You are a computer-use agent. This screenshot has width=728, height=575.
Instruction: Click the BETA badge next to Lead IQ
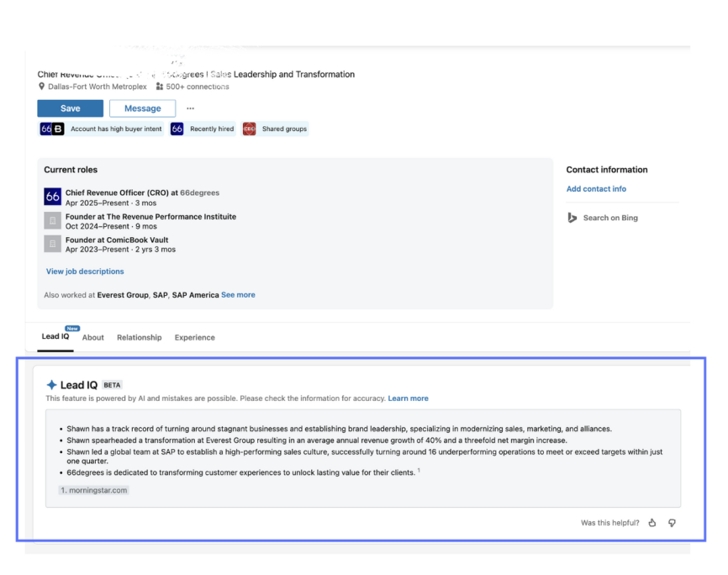pos(112,385)
